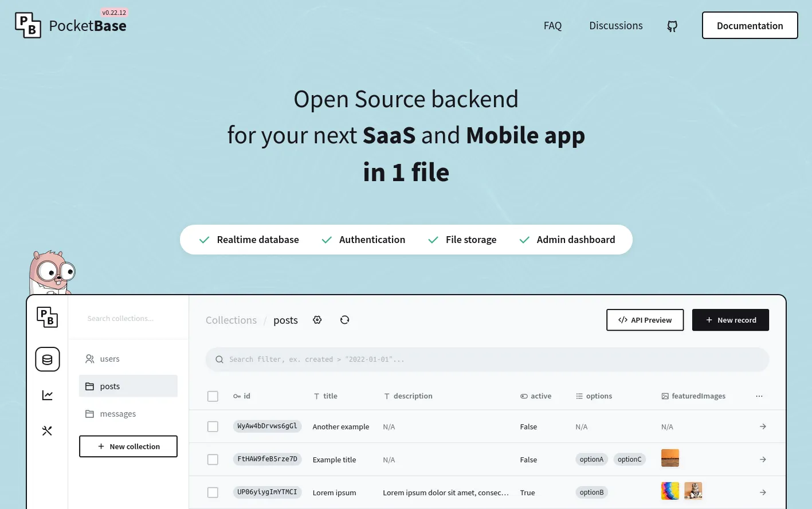Click the Admin dashboard feature label

(x=576, y=240)
